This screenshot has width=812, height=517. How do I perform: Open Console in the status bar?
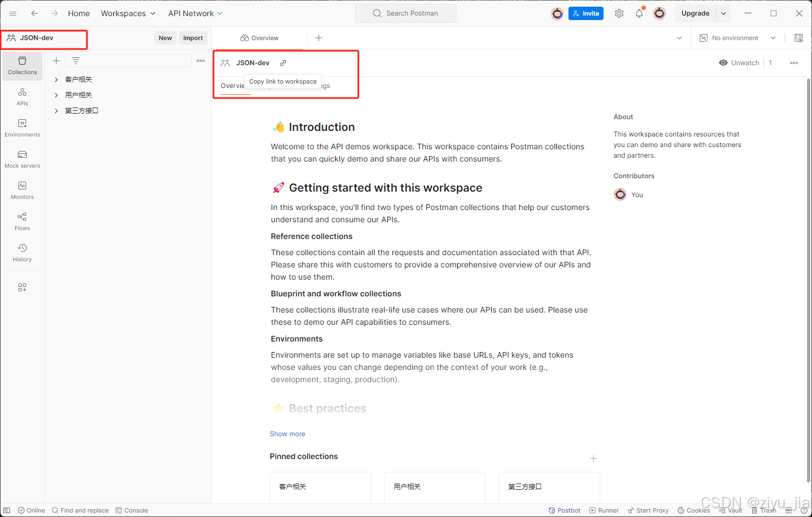(x=132, y=510)
